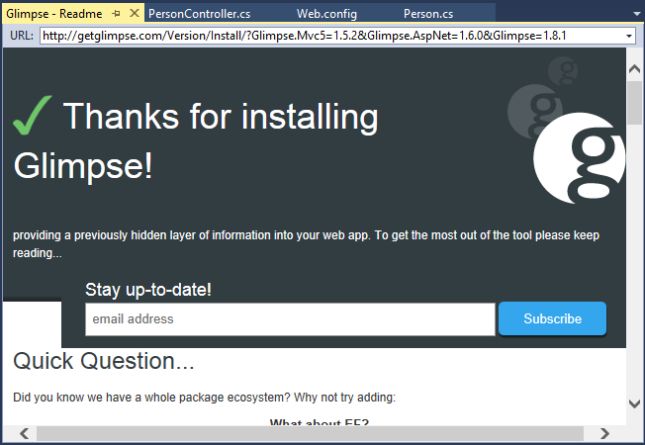Click the horizontal scrollbar right arrow
The height and width of the screenshot is (445, 645).
click(x=605, y=433)
